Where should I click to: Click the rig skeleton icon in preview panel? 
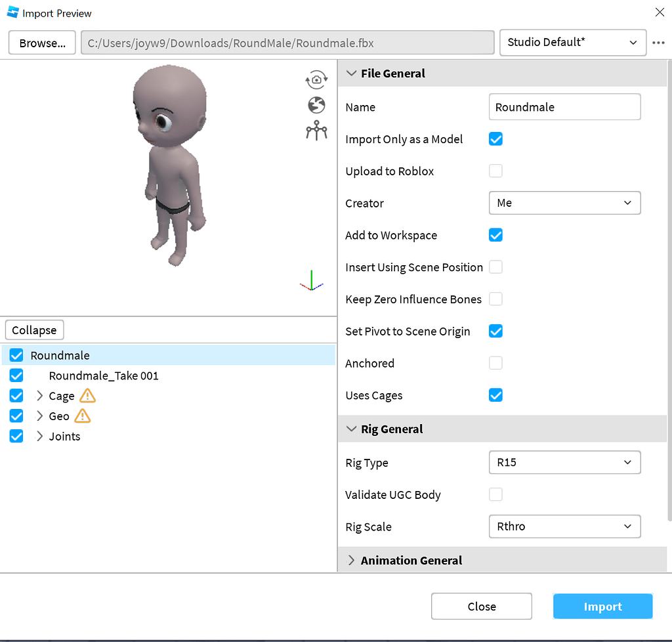(316, 131)
